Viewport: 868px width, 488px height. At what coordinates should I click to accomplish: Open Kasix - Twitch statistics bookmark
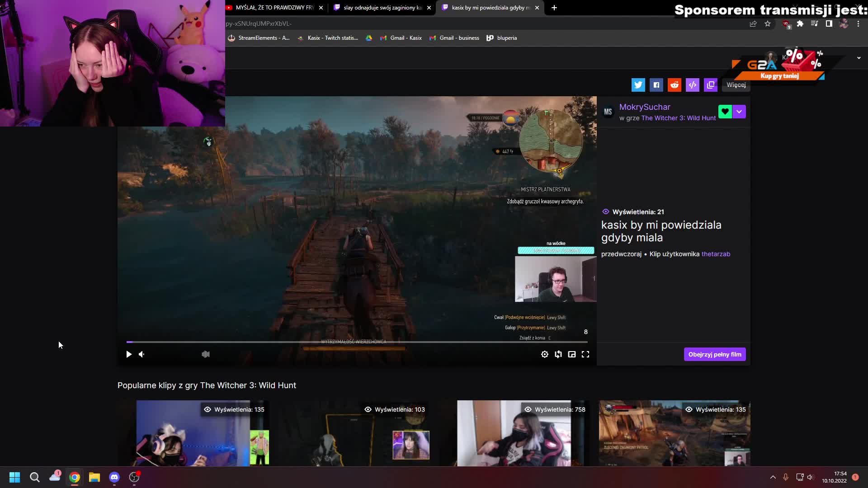[328, 38]
